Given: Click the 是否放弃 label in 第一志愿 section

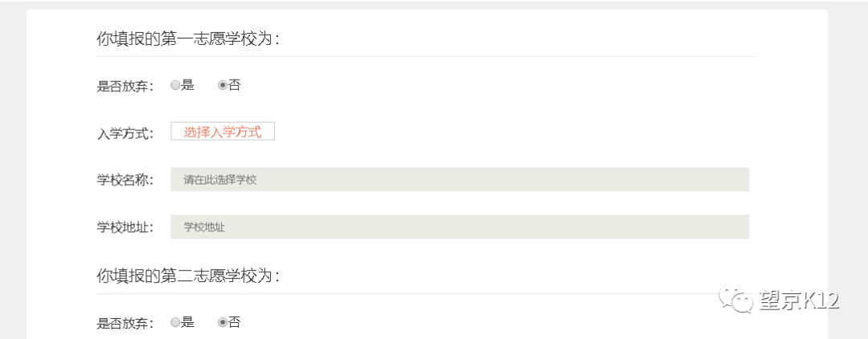Looking at the screenshot, I should pos(125,86).
